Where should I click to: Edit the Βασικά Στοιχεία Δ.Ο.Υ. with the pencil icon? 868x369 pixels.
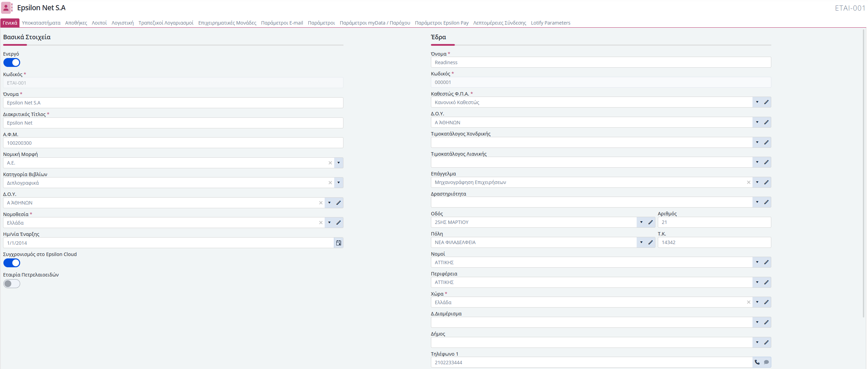(x=339, y=203)
